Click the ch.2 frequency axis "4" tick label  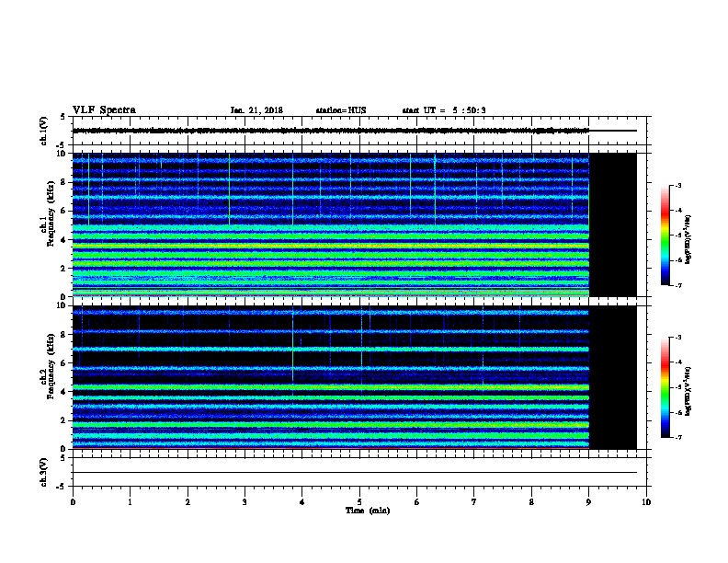coord(64,392)
